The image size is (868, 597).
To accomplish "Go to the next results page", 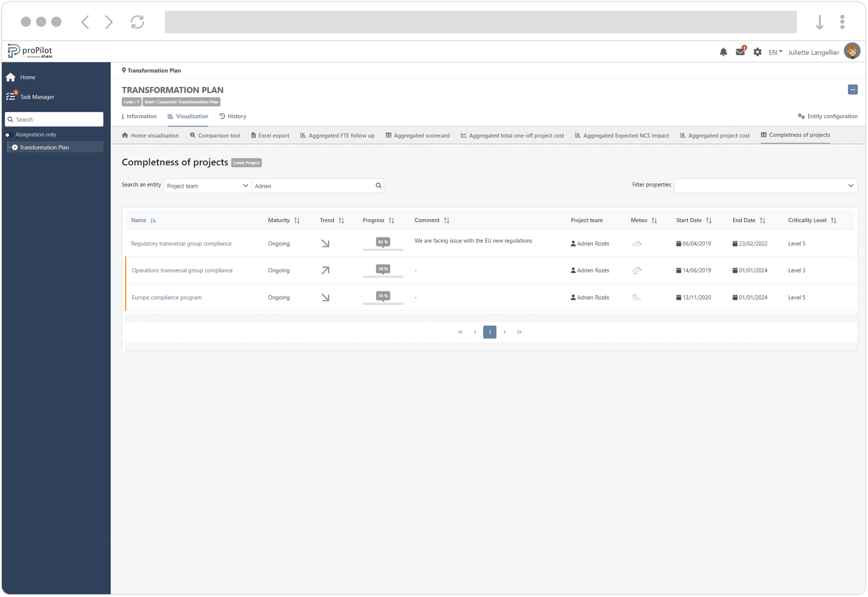I will pyautogui.click(x=504, y=332).
